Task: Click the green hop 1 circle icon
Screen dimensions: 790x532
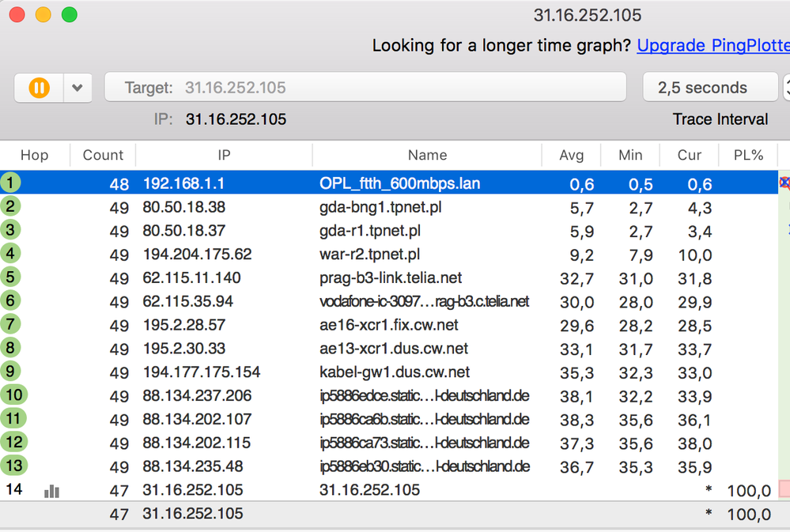Action: [x=11, y=183]
